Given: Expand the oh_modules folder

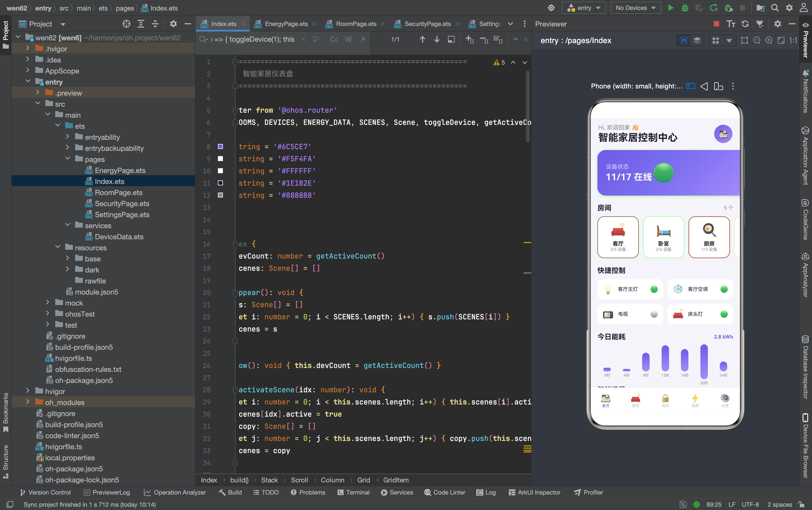Looking at the screenshot, I should [28, 402].
